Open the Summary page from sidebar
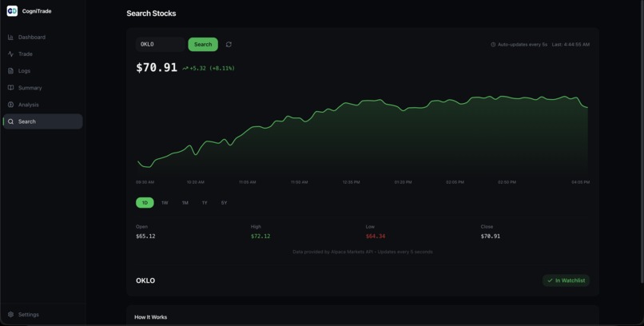The image size is (644, 326). pyautogui.click(x=42, y=88)
